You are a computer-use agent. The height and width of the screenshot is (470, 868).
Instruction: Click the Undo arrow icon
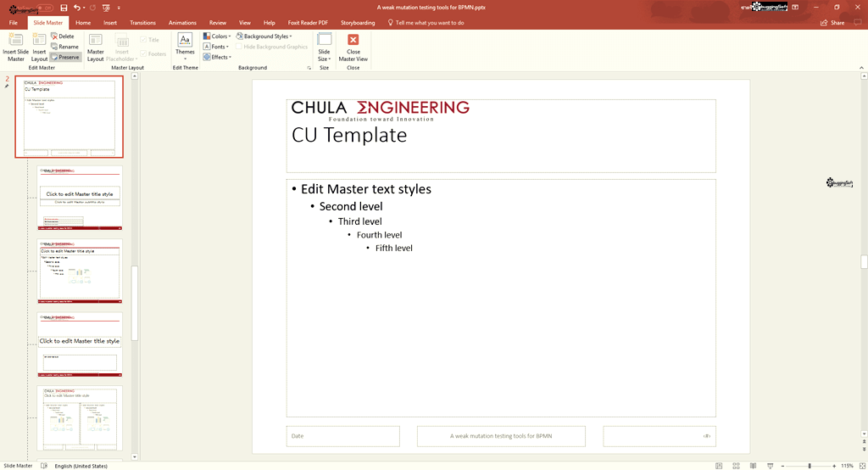77,8
